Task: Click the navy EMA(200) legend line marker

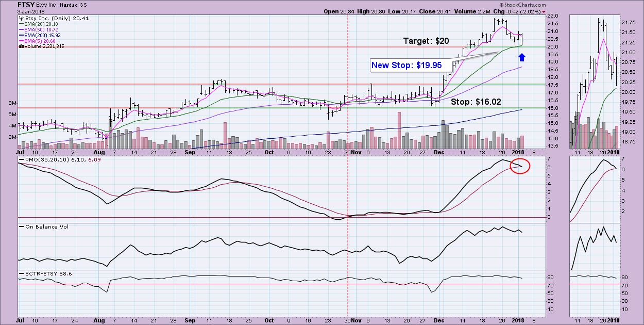Action: pos(21,35)
